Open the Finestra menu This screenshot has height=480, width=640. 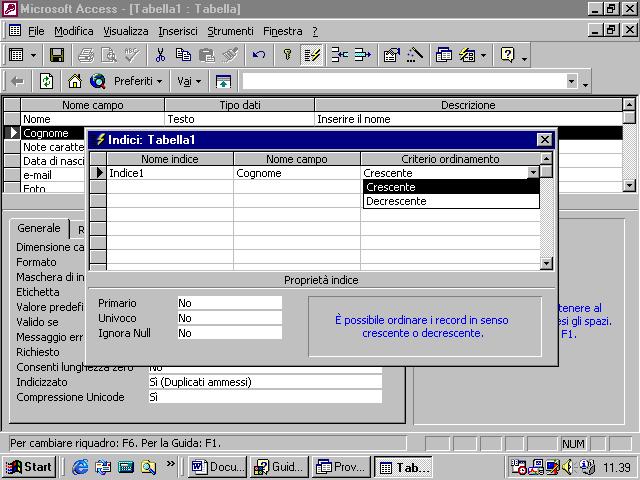[x=282, y=31]
